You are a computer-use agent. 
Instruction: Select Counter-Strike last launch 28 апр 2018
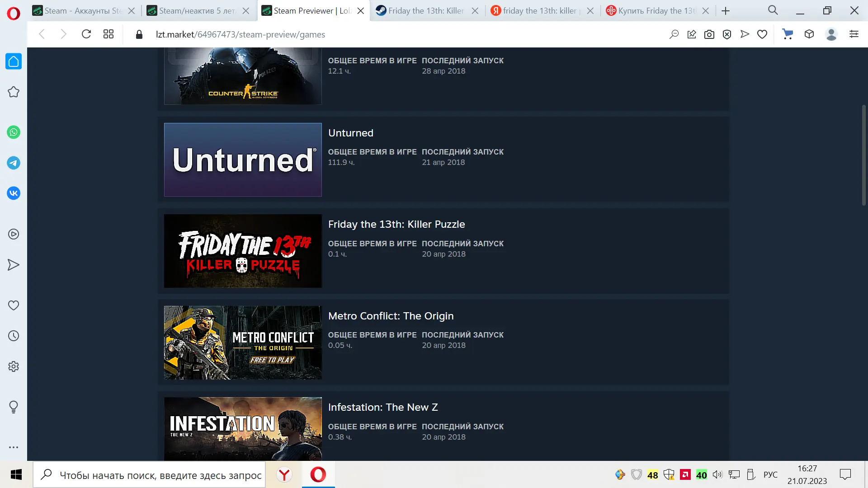coord(443,71)
